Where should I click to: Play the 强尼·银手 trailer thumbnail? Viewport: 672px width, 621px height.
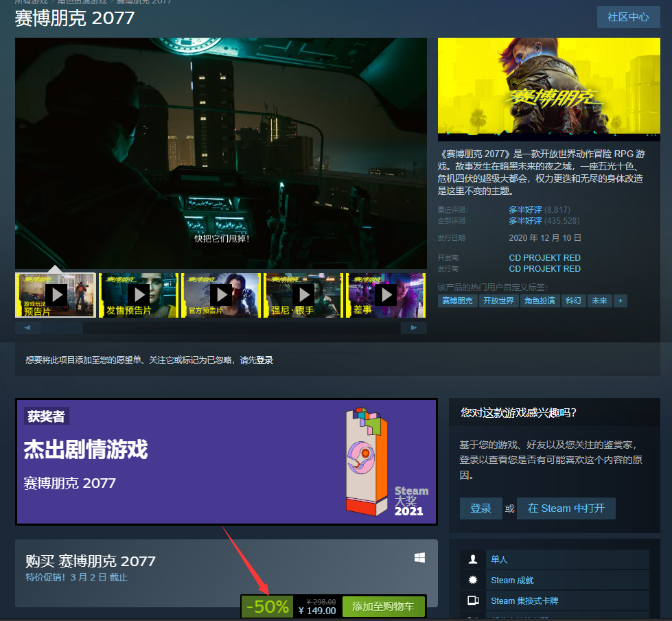(x=303, y=295)
